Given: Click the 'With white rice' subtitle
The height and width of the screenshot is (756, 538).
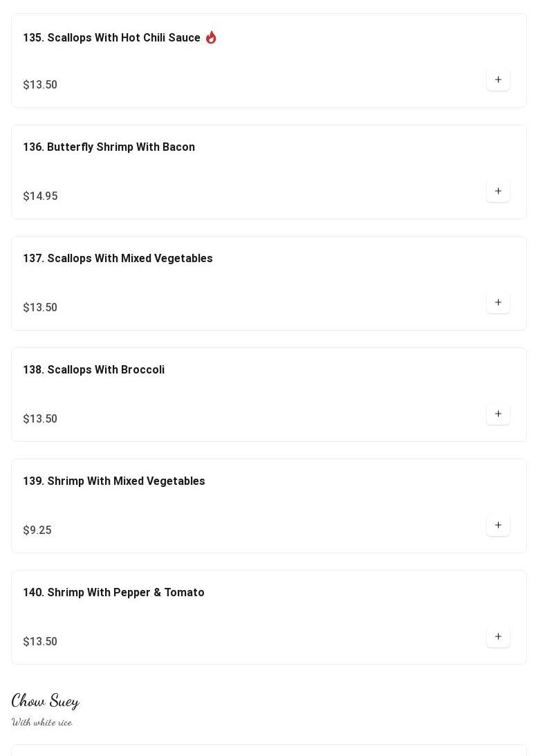Looking at the screenshot, I should pos(42,722).
